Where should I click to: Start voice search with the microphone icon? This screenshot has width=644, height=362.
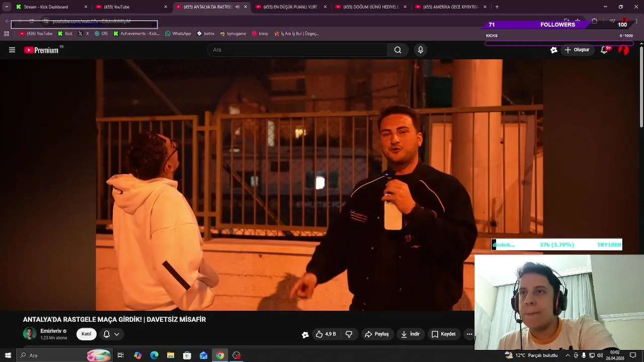point(421,50)
